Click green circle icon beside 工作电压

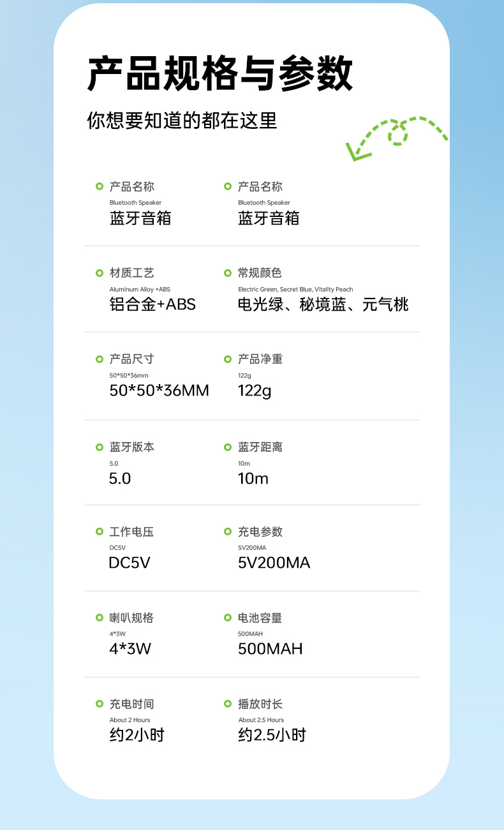click(x=99, y=531)
